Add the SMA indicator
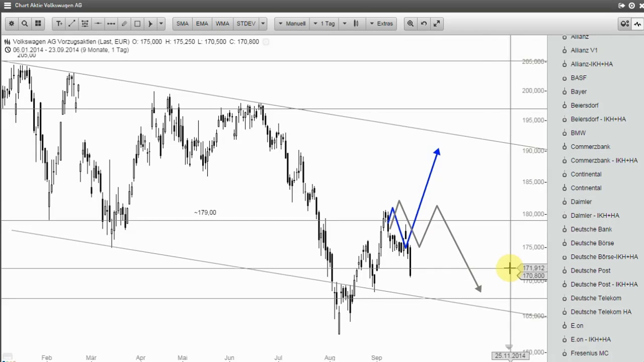 coord(182,24)
